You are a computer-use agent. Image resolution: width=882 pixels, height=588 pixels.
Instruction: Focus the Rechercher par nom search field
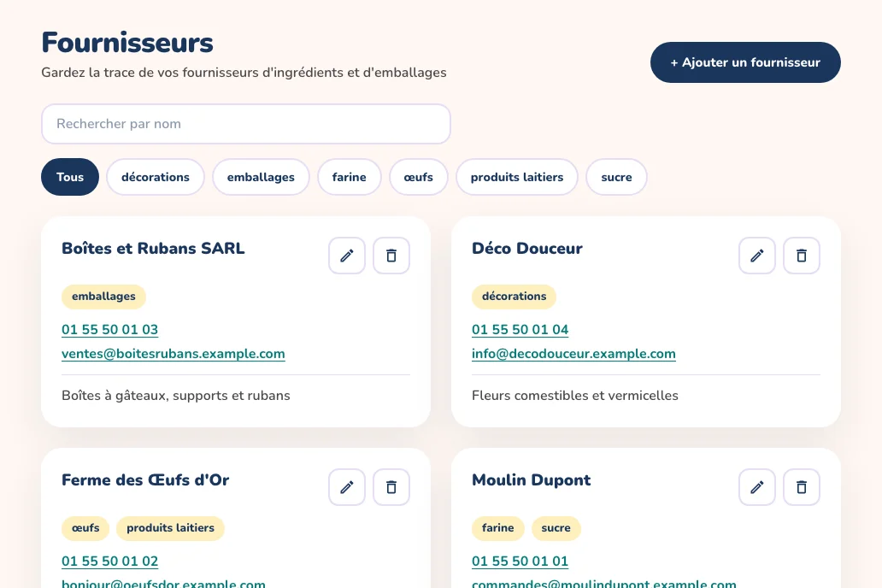tap(246, 124)
